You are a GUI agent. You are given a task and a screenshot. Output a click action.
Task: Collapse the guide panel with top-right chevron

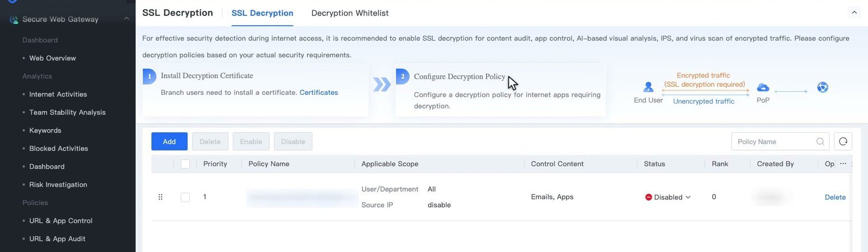click(x=854, y=12)
